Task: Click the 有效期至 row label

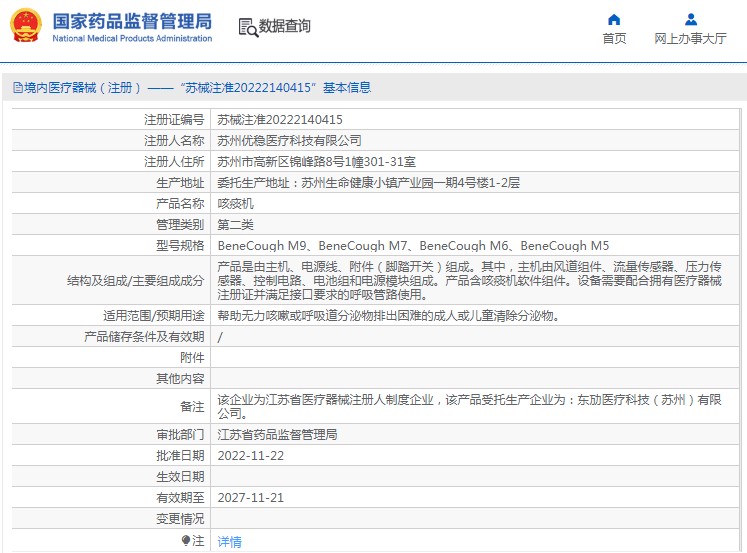Action: click(x=180, y=498)
